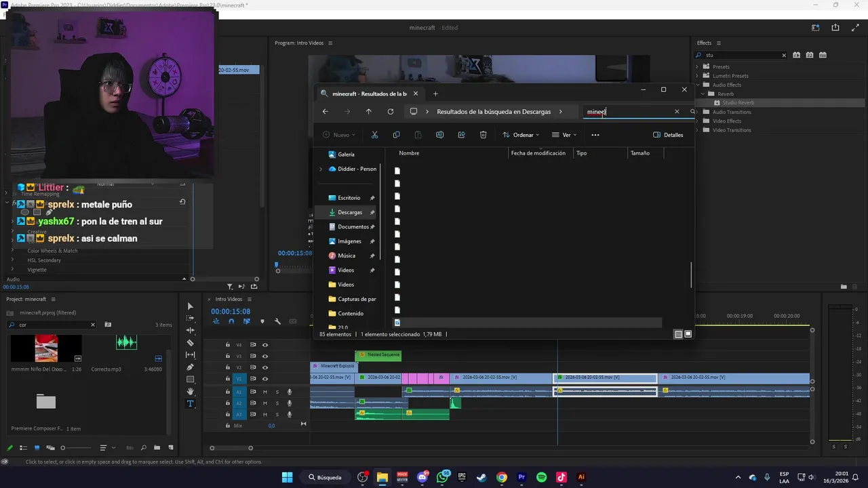Click the Cut icon in File Explorer
868x488 pixels.
374,135
